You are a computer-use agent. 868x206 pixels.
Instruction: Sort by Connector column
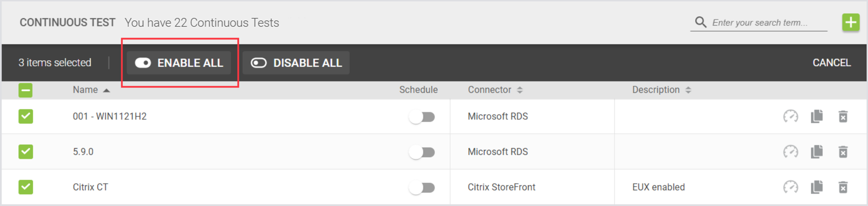point(520,90)
